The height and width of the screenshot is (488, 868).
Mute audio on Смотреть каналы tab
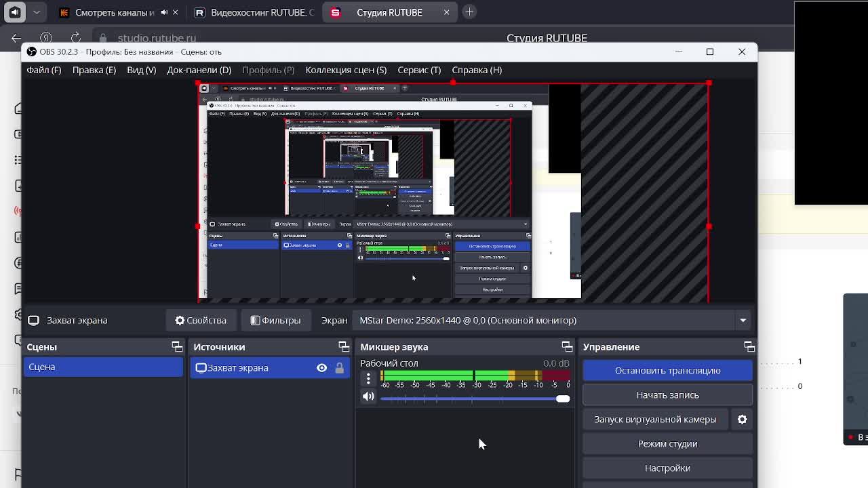click(163, 12)
